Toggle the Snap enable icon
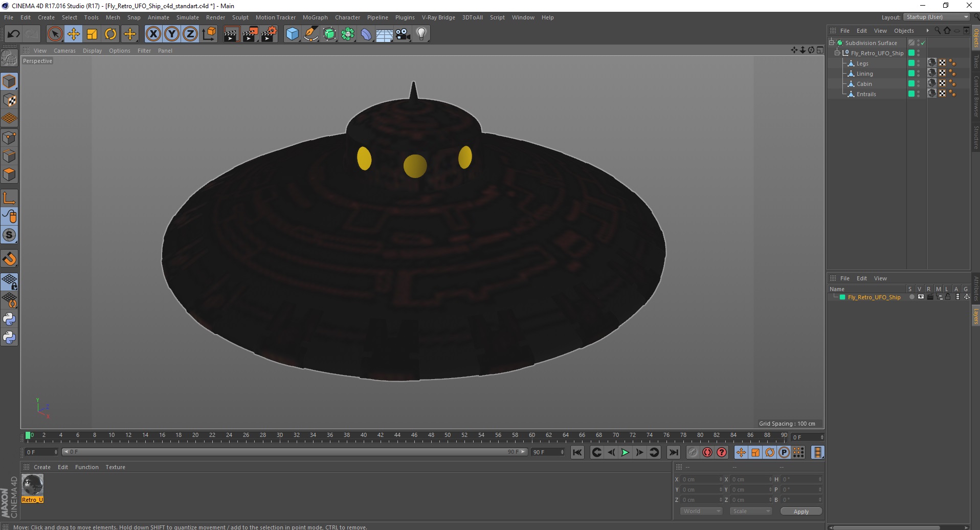 pyautogui.click(x=9, y=235)
